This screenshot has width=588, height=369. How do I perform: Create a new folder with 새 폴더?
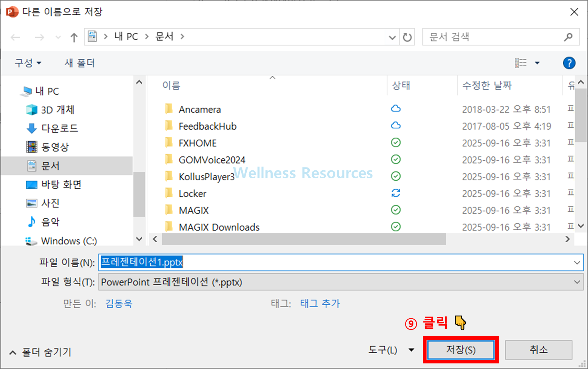point(80,63)
